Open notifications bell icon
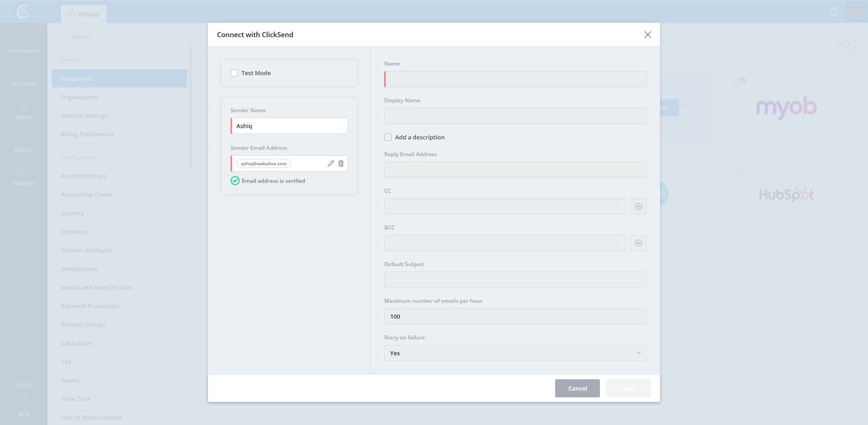868x425 pixels. pos(834,12)
